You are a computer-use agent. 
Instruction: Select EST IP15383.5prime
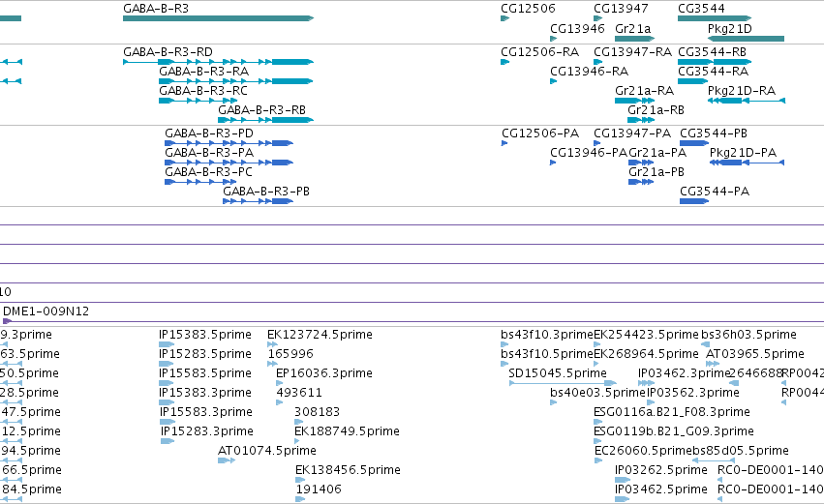click(167, 344)
